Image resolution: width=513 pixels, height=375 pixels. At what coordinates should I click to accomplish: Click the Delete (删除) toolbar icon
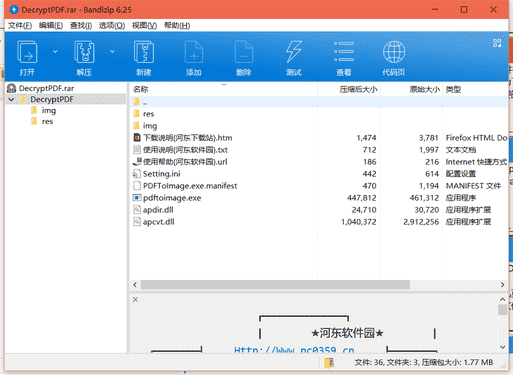(x=244, y=52)
